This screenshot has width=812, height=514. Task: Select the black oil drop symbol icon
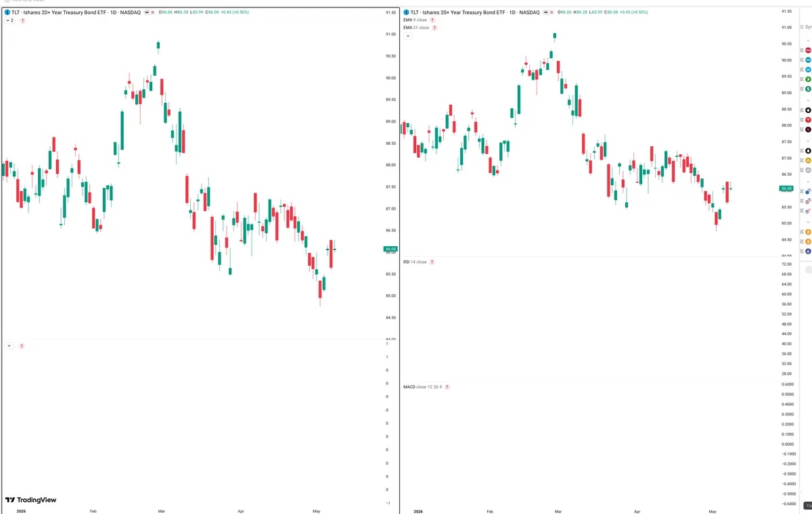tap(808, 150)
